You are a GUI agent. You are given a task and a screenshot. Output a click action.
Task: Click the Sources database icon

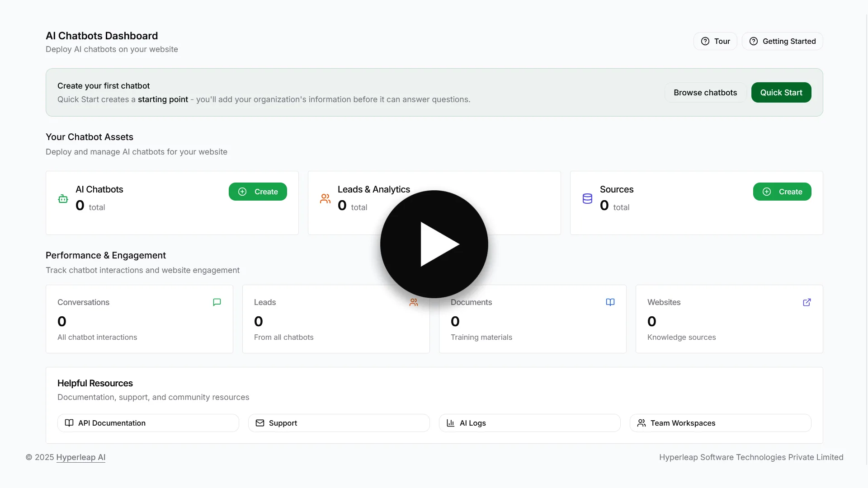pos(587,198)
